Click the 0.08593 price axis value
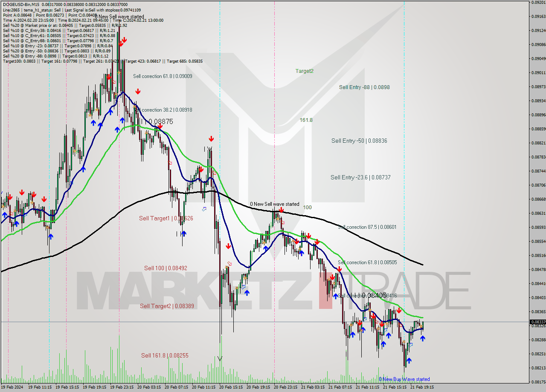 538,228
